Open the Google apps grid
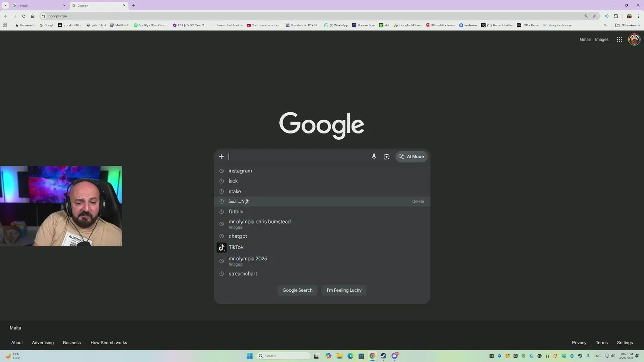 619,39
